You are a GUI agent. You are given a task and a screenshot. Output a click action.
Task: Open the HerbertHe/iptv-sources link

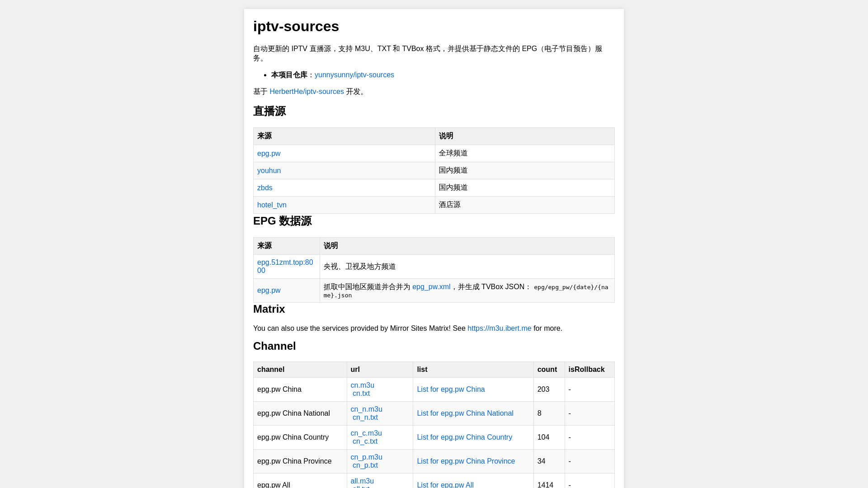pos(307,92)
